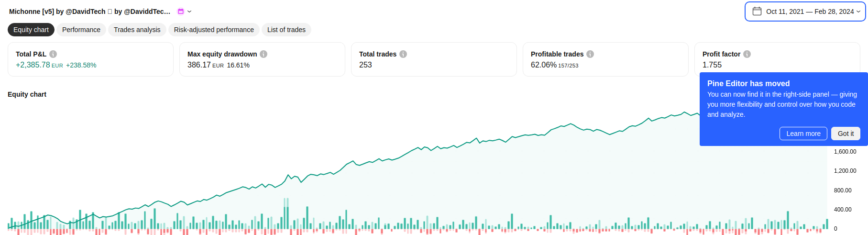Click the Total P&L value +2,385.78 EUR

[x=39, y=65]
